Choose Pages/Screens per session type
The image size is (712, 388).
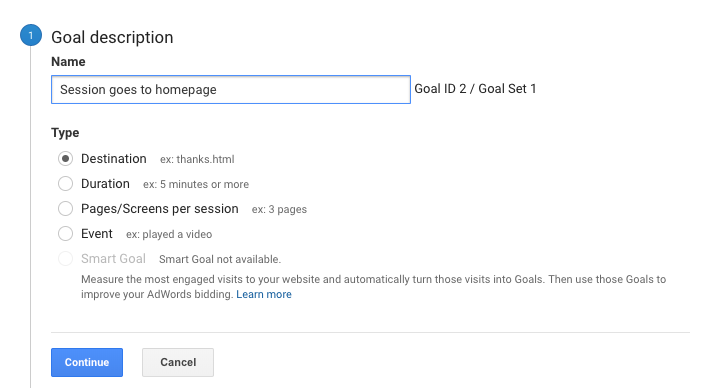click(x=65, y=209)
